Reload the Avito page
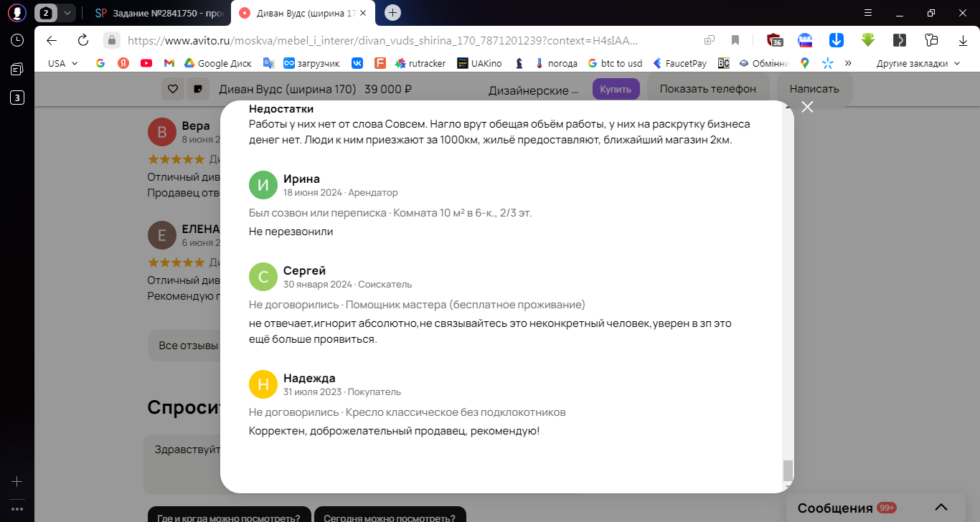The height and width of the screenshot is (522, 980). pos(83,40)
